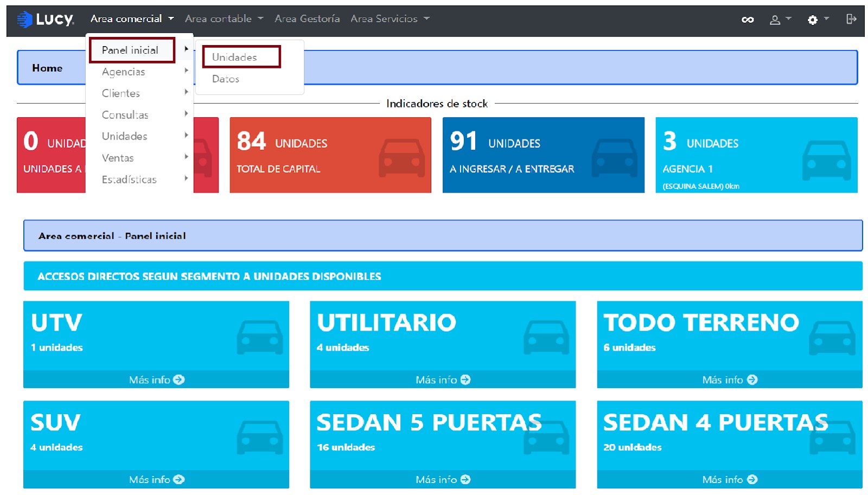
Task: Open Area Servicios dropdown menu
Action: tap(390, 19)
